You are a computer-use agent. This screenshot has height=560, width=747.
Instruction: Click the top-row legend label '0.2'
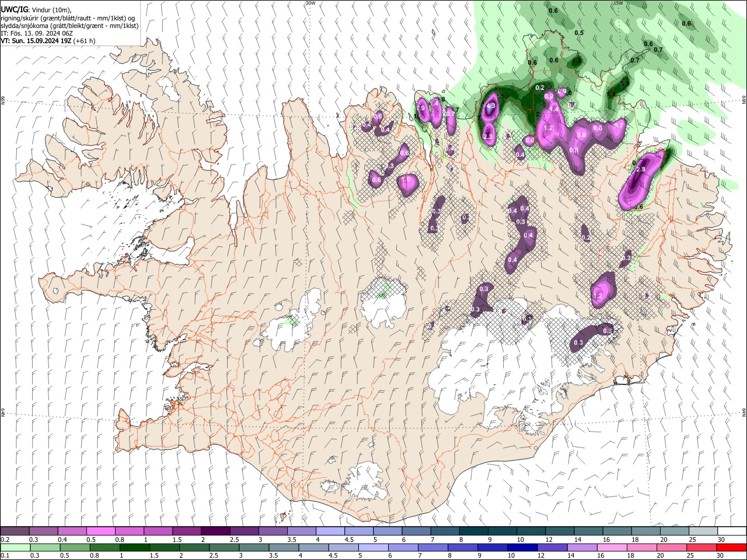[x=5, y=540]
